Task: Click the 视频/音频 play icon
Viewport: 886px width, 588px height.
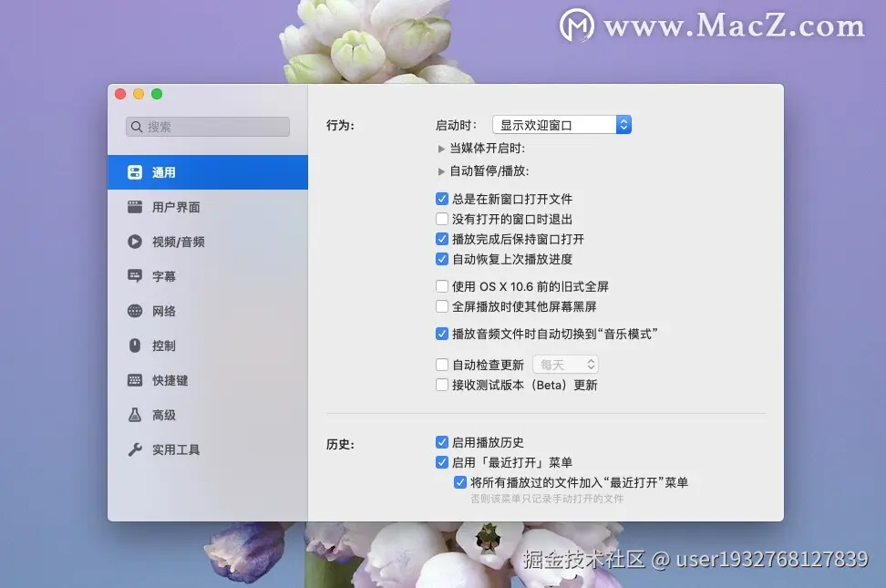Action: (x=135, y=242)
